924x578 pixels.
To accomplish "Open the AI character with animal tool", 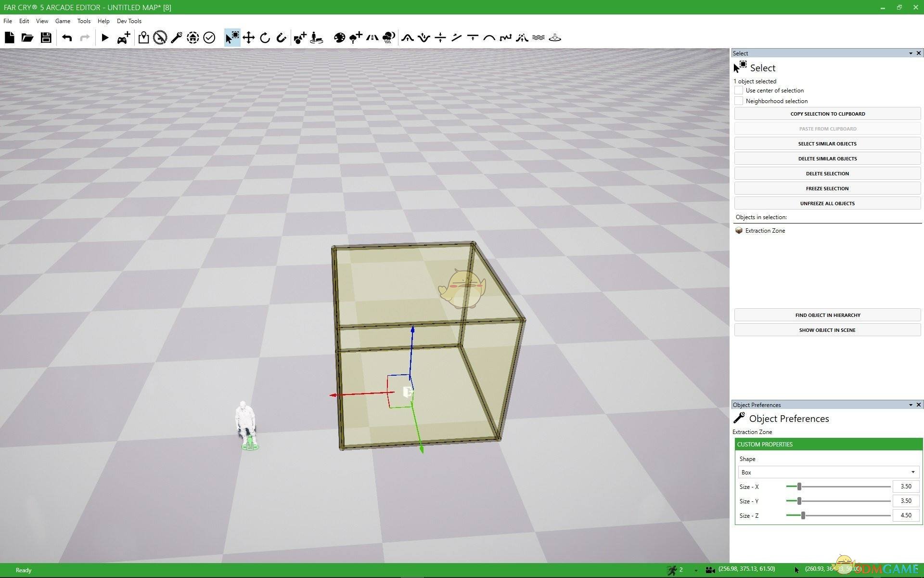I will (316, 38).
